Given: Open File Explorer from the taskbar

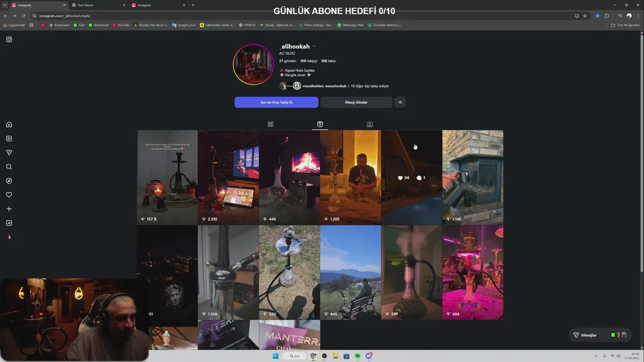Looking at the screenshot, I should 335,356.
